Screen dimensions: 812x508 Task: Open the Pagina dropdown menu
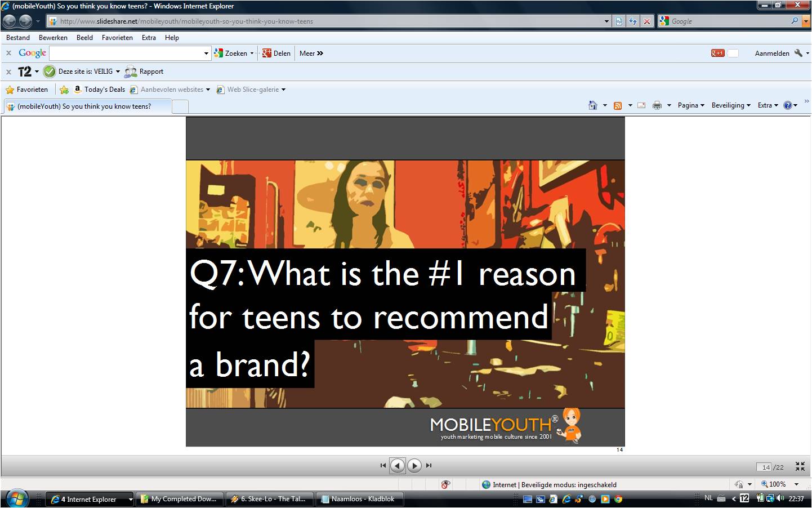(x=691, y=105)
